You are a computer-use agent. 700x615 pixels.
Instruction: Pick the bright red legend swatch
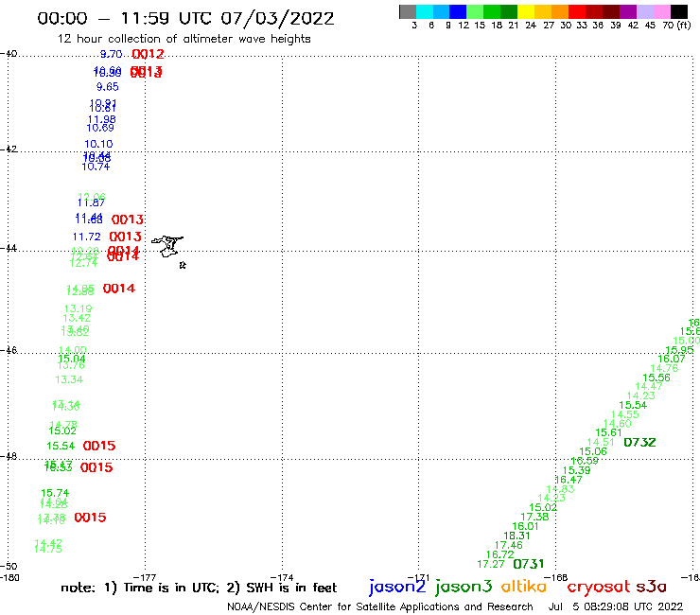click(x=577, y=12)
